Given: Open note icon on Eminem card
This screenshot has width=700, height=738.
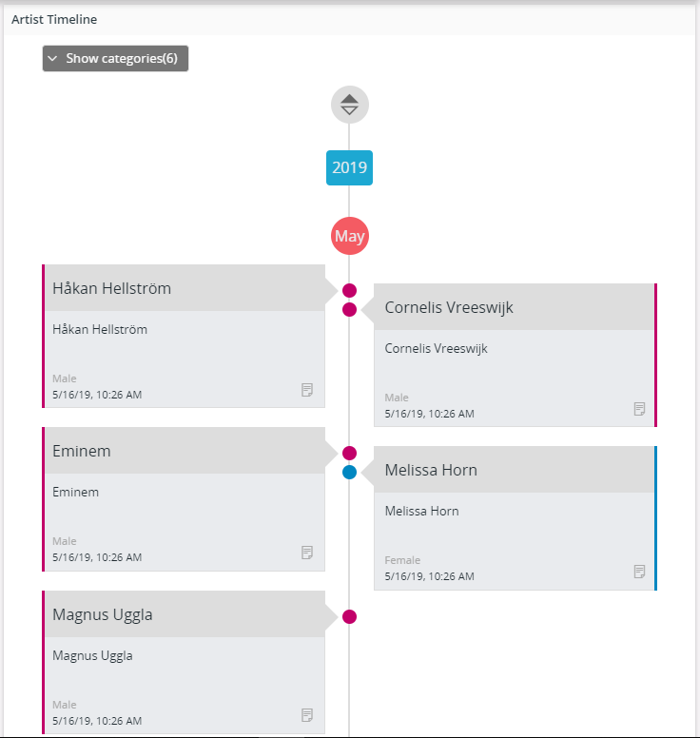Looking at the screenshot, I should tap(307, 553).
